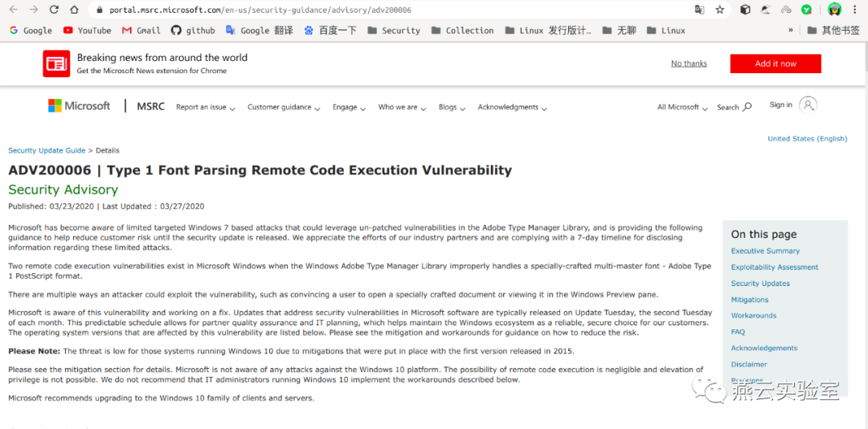This screenshot has height=429, width=868.
Task: Open the Google Translate icon in address bar
Action: pyautogui.click(x=700, y=10)
